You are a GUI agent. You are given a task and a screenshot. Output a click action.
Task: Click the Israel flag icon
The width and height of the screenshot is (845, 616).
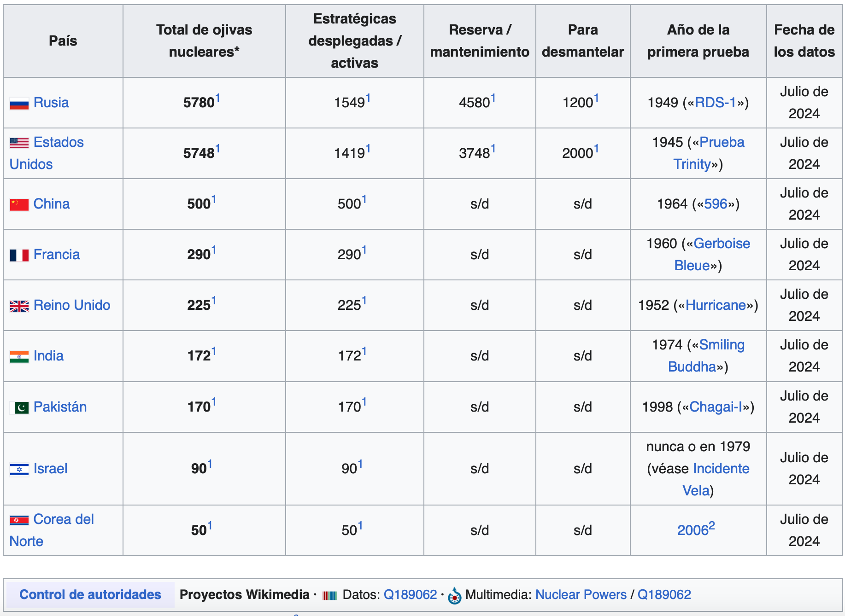click(x=19, y=469)
